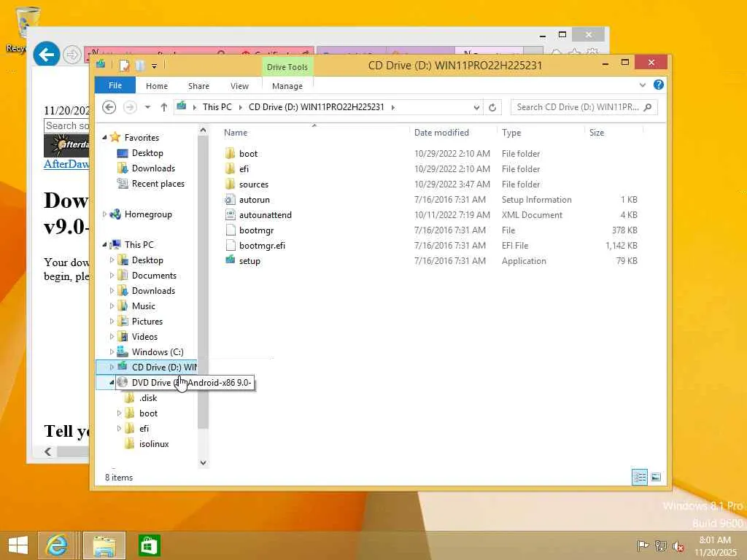Viewport: 747px width, 560px height.
Task: Select Videos under This PC
Action: [x=144, y=337]
